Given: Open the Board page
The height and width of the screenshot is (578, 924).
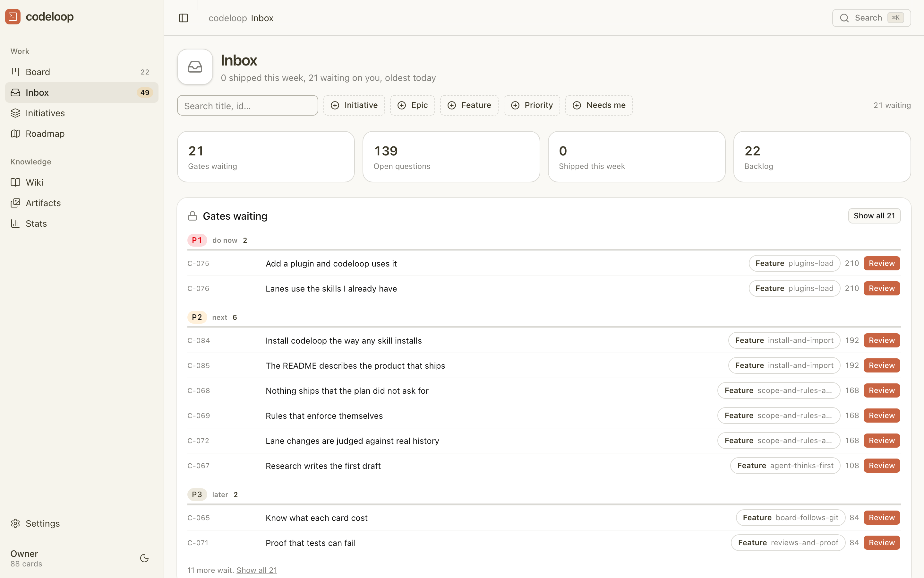Looking at the screenshot, I should tap(82, 72).
